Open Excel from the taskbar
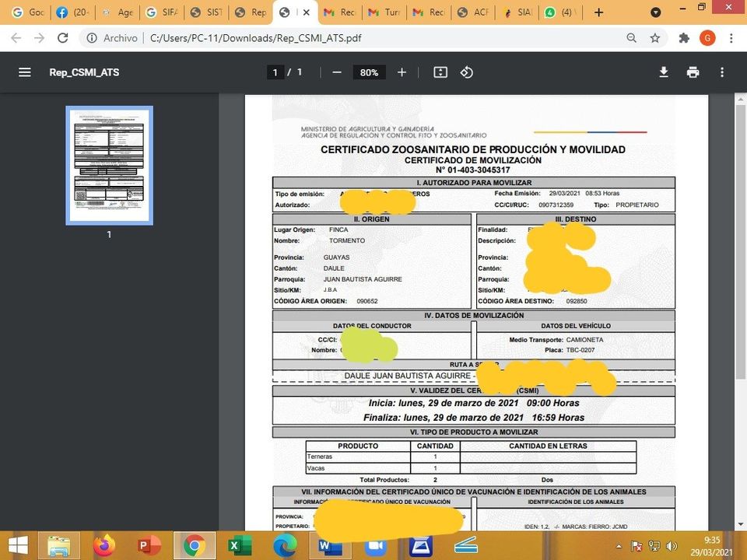 (234, 546)
